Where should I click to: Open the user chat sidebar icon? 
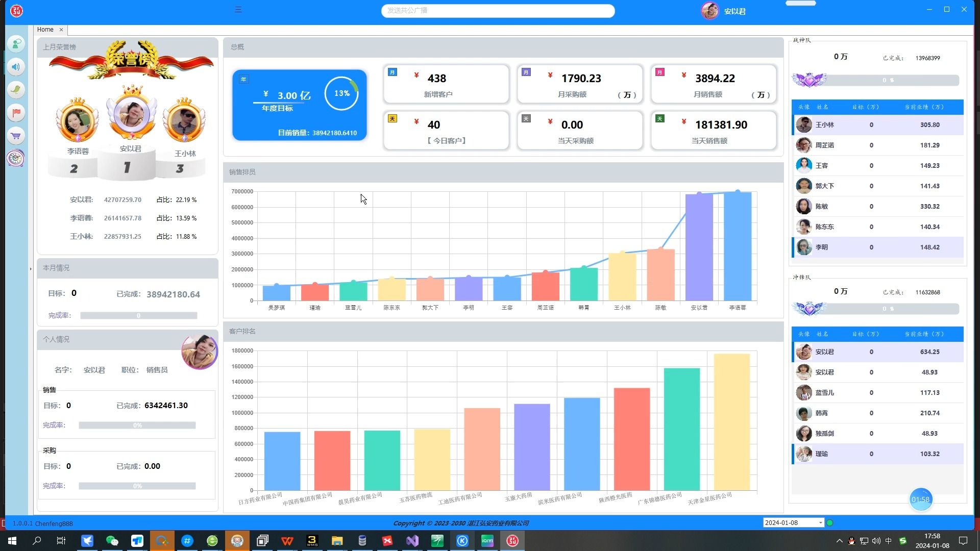pyautogui.click(x=16, y=44)
